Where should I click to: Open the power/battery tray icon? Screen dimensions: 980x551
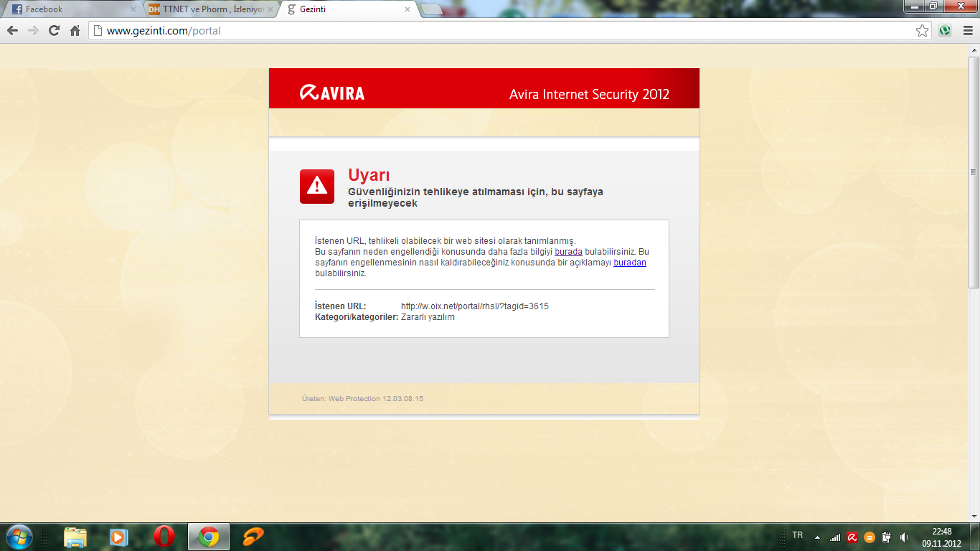pyautogui.click(x=886, y=537)
